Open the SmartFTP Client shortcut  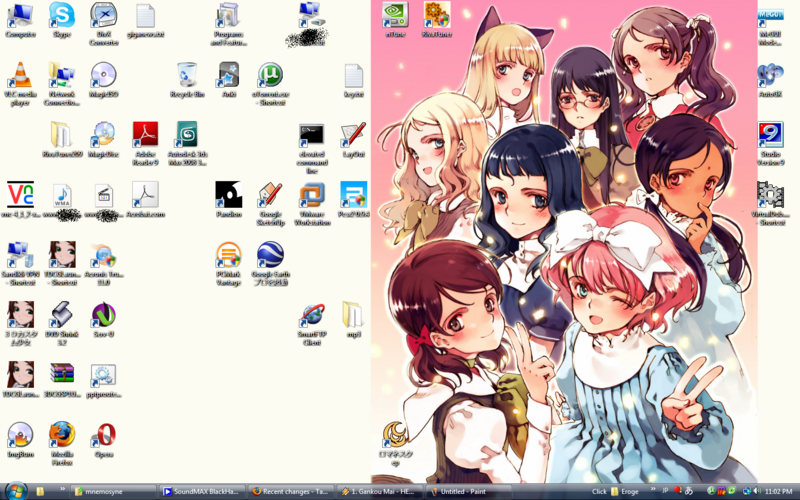pos(312,315)
